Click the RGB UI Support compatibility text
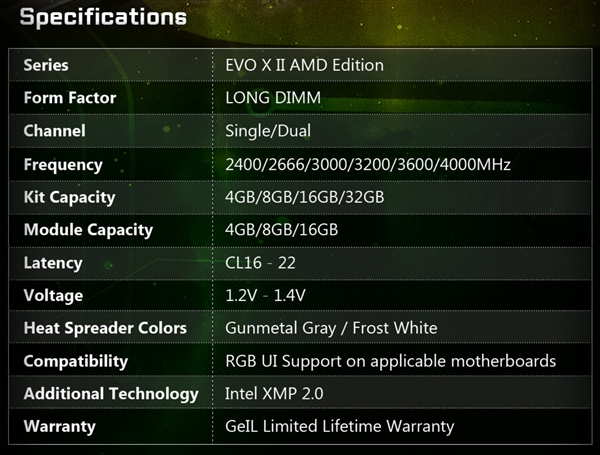Screen dimensions: 600x455 (x=390, y=361)
